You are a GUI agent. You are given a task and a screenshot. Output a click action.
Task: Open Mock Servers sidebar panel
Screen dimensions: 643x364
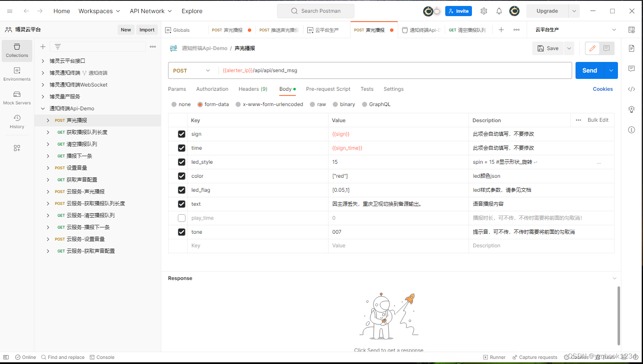click(x=17, y=98)
